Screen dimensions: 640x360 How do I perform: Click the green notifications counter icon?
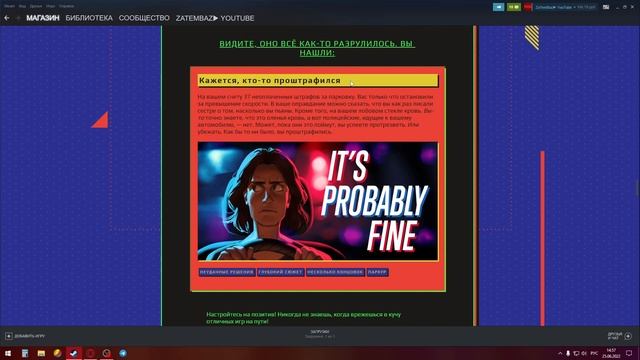513,7
